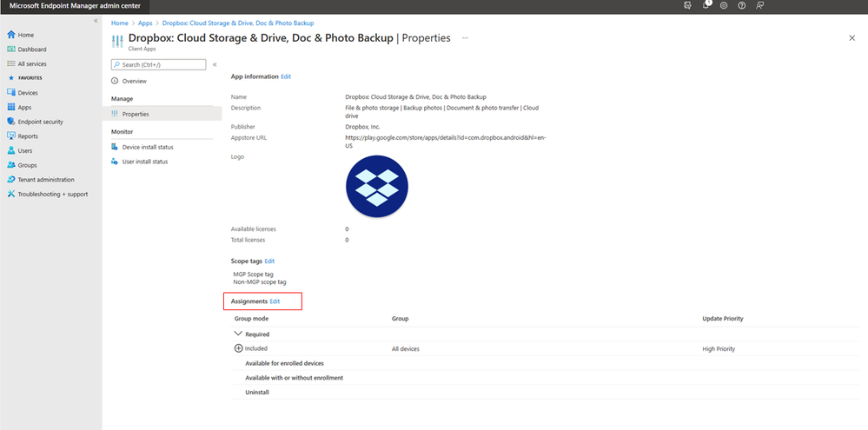Click the Dashboard icon in sidebar
868x430 pixels.
(x=11, y=50)
